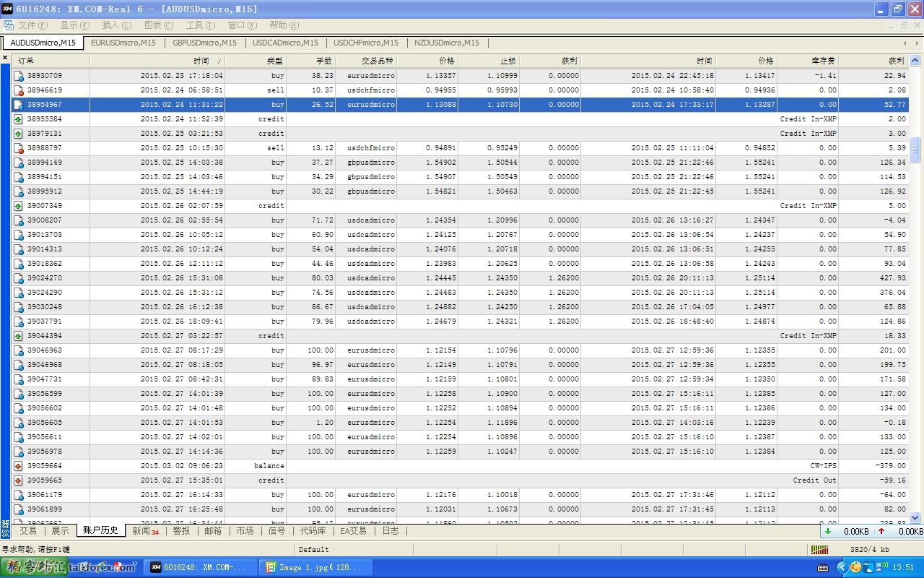Click the connection bars icon in status bar
This screenshot has width=924, height=578.
[819, 549]
